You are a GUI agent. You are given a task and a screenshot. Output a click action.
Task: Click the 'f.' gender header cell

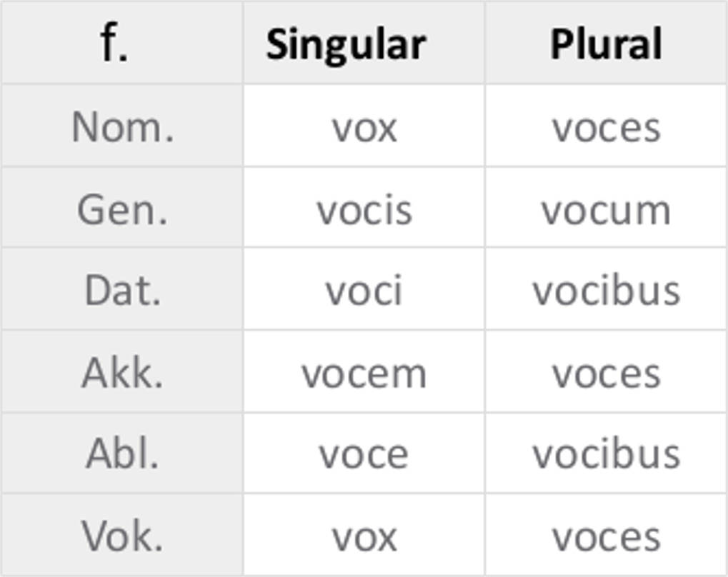(114, 43)
